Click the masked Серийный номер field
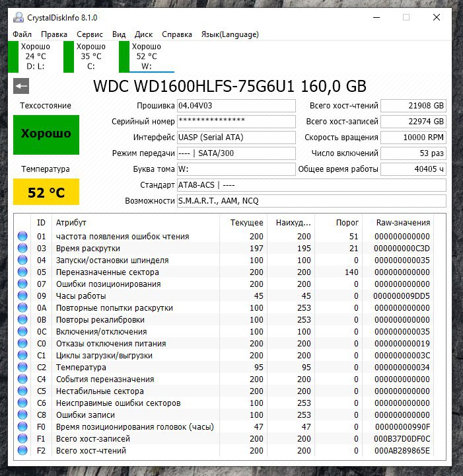The height and width of the screenshot is (476, 463). (x=236, y=122)
